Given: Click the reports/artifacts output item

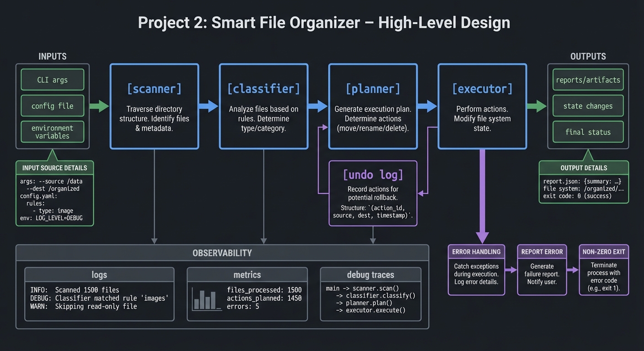Looking at the screenshot, I should 588,79.
